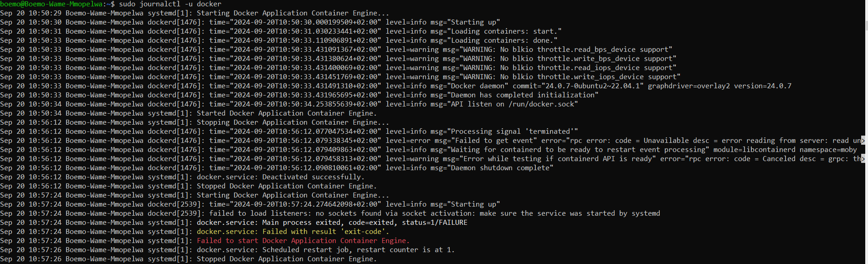
Task: Select the red "Failed to start Docker" message
Action: 303,241
